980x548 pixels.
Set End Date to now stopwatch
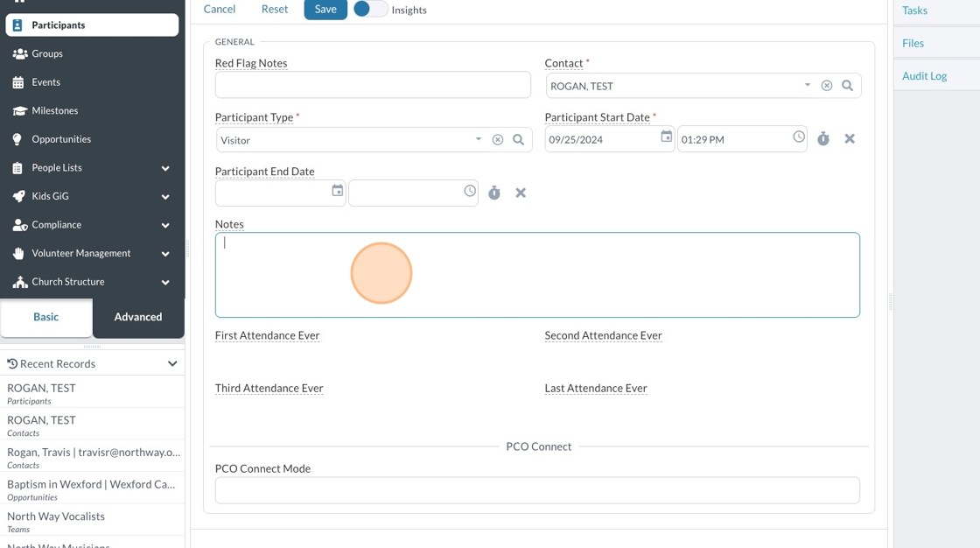[x=494, y=193]
